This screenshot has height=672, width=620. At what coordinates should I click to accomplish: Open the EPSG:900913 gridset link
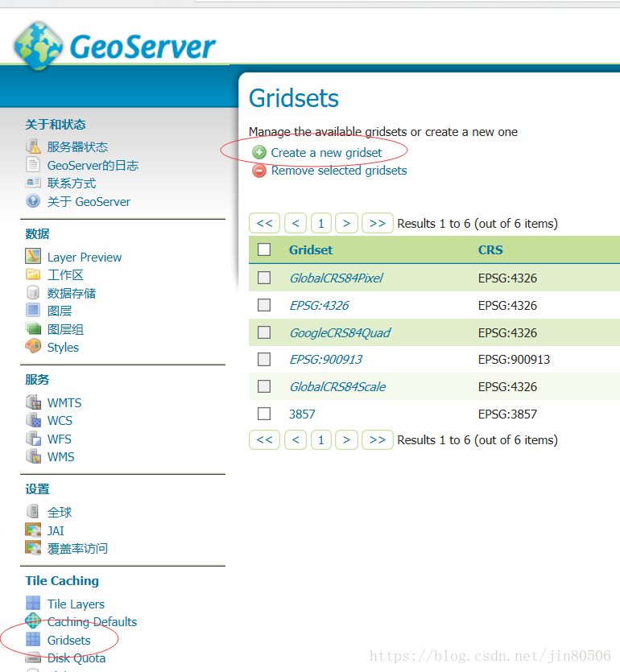pos(326,359)
